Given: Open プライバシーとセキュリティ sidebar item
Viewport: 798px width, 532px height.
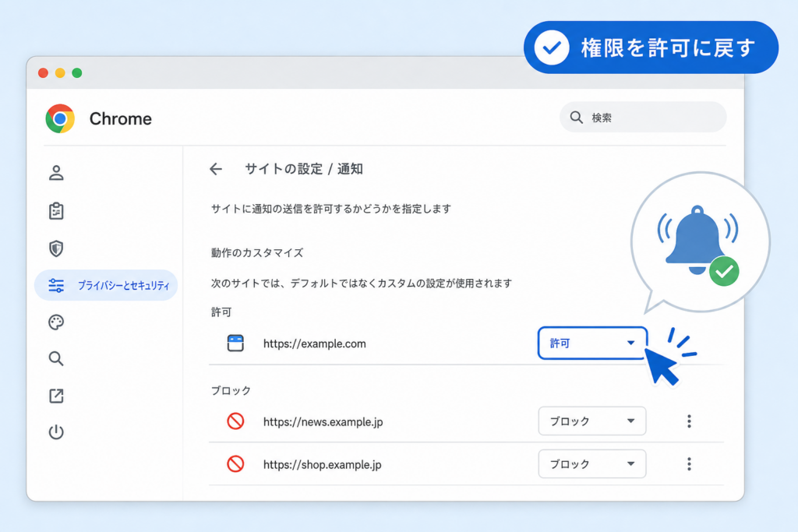Looking at the screenshot, I should point(106,285).
